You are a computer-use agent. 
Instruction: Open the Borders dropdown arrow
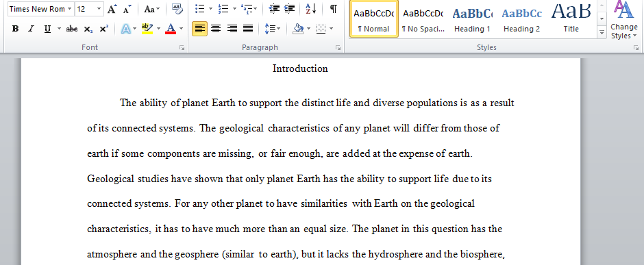pyautogui.click(x=332, y=29)
